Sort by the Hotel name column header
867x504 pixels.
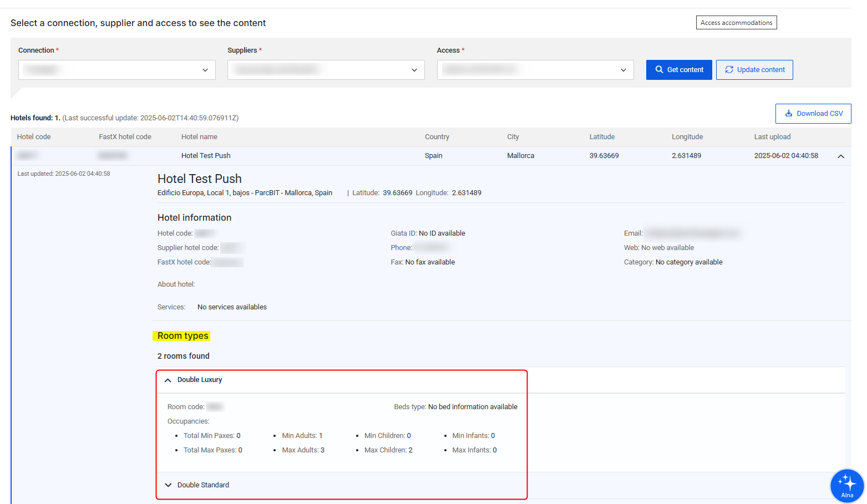pyautogui.click(x=199, y=137)
